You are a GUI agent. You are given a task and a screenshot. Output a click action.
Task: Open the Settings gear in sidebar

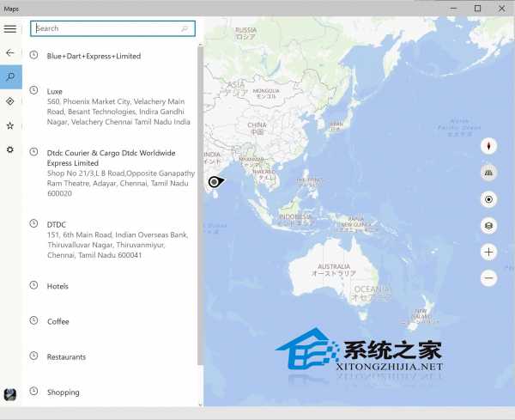point(10,149)
